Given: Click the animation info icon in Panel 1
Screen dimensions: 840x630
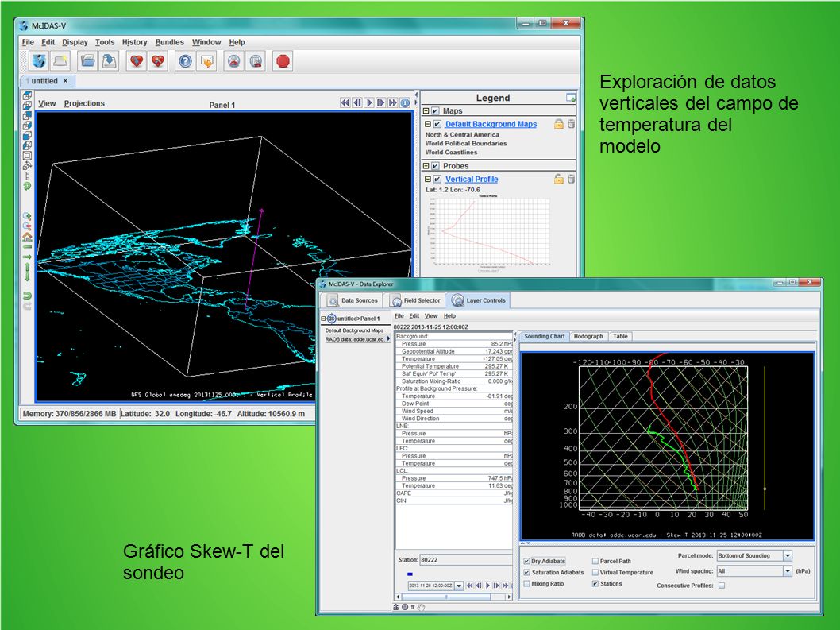Looking at the screenshot, I should pos(406,102).
